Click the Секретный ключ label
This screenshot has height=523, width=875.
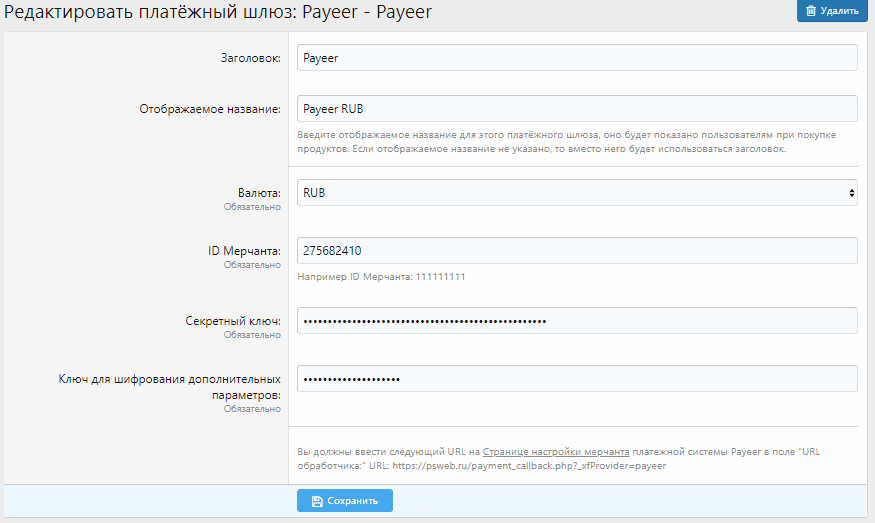(x=233, y=321)
